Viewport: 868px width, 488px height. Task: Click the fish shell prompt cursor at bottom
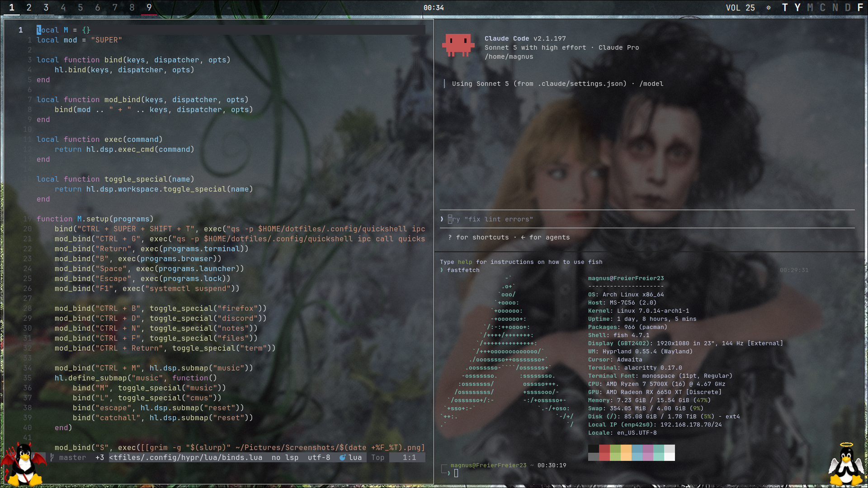pyautogui.click(x=456, y=473)
